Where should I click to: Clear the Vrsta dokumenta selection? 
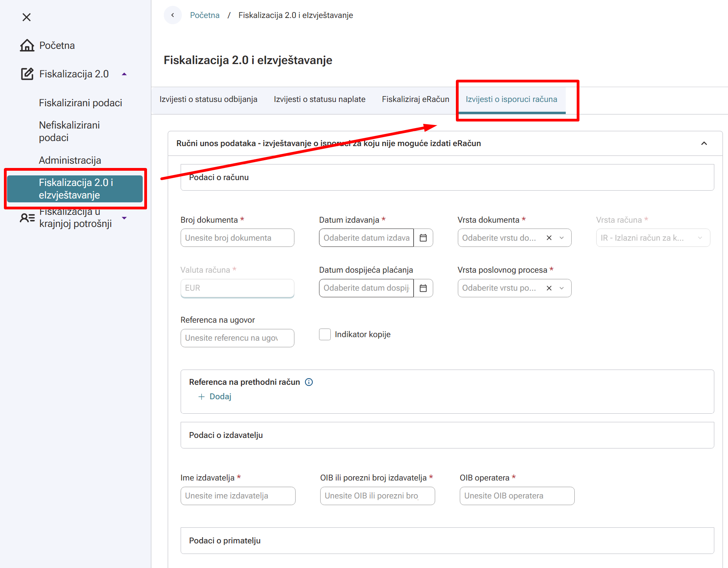pos(549,238)
